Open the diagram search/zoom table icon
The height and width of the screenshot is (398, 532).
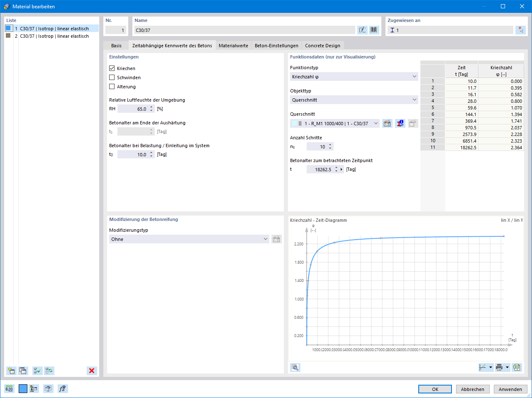(295, 367)
